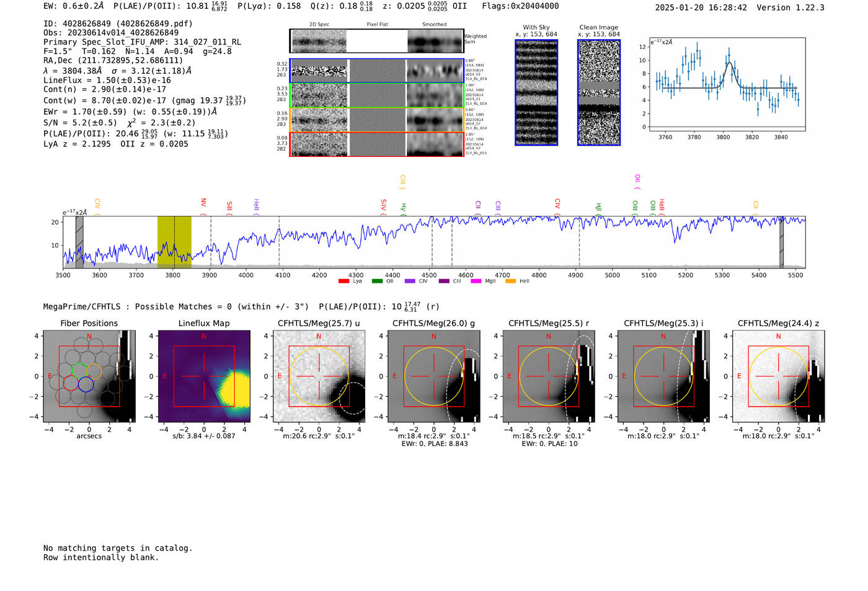This screenshot has height=591, width=868.
Task: Click the red-bordered 2D spectrum fiber row
Action: [x=377, y=144]
